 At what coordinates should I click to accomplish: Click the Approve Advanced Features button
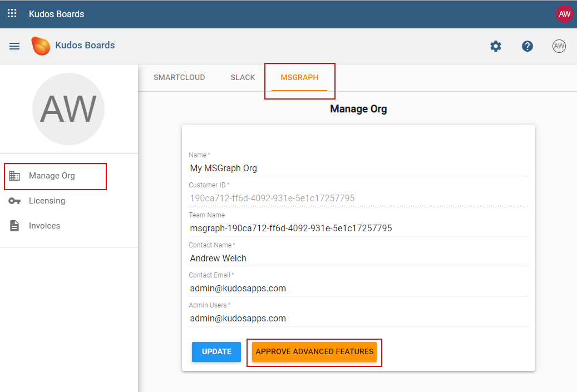pos(314,351)
